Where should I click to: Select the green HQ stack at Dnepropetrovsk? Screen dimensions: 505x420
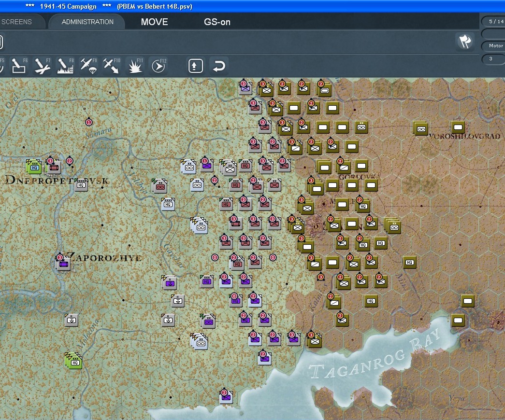34,167
